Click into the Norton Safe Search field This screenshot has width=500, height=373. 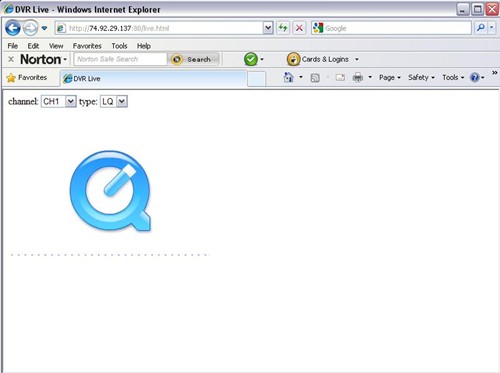(x=120, y=59)
